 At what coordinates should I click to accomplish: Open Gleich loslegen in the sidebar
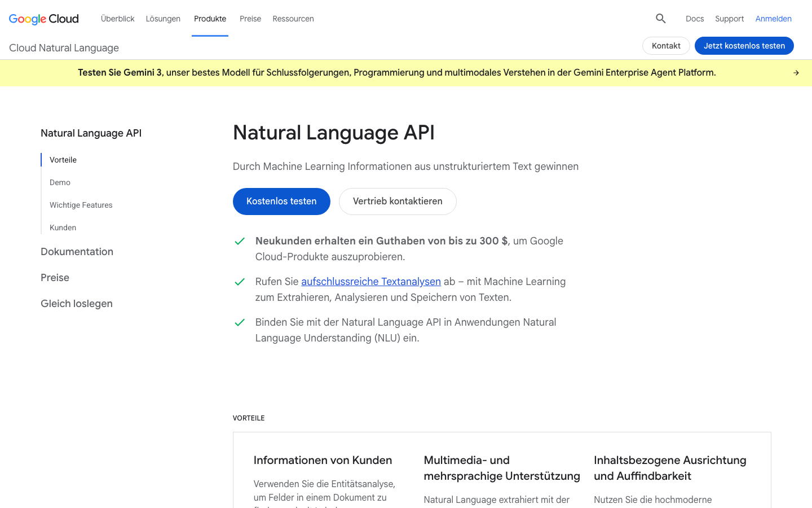tap(77, 304)
